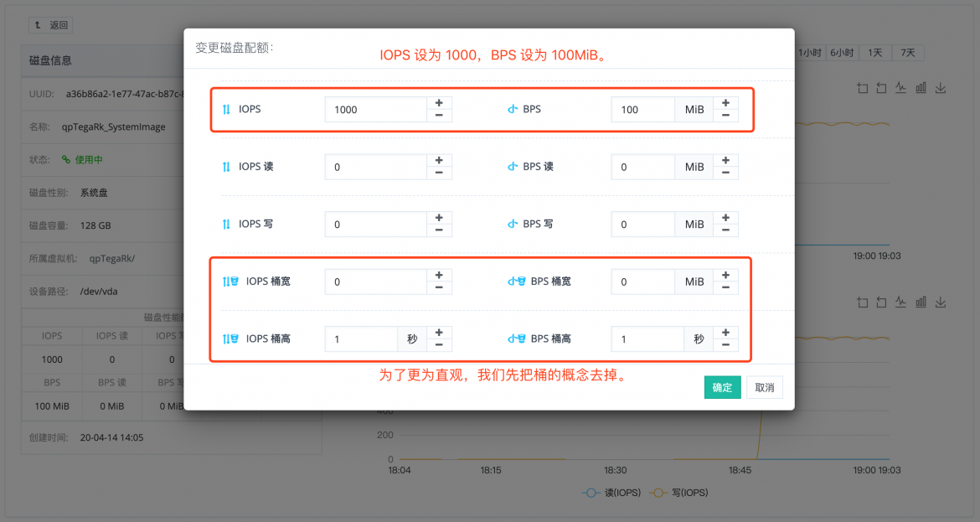Decrease BPS 桶高 with minus stepper
The image size is (980, 522).
725,346
